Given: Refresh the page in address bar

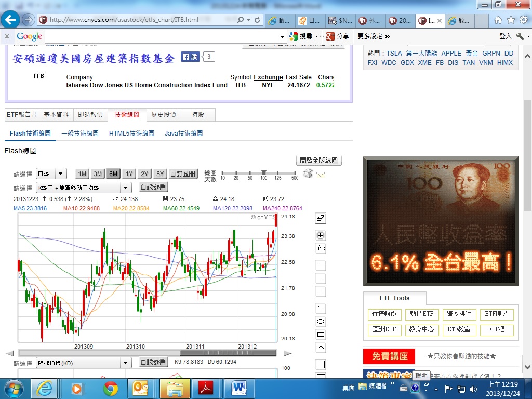Looking at the screenshot, I should click(x=257, y=20).
